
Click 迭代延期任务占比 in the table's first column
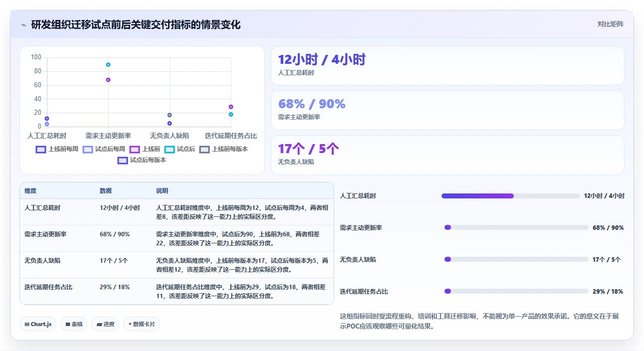(48, 287)
